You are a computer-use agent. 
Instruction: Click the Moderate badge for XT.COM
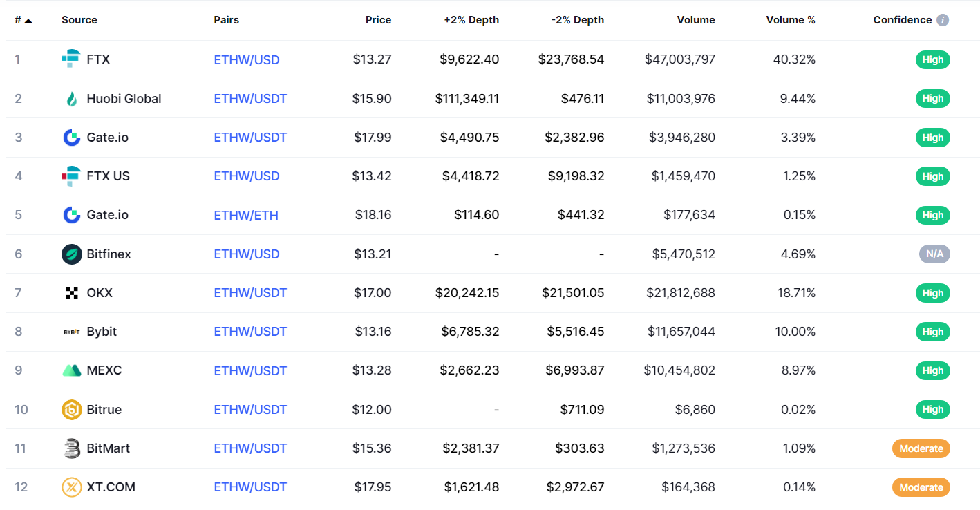pyautogui.click(x=921, y=487)
